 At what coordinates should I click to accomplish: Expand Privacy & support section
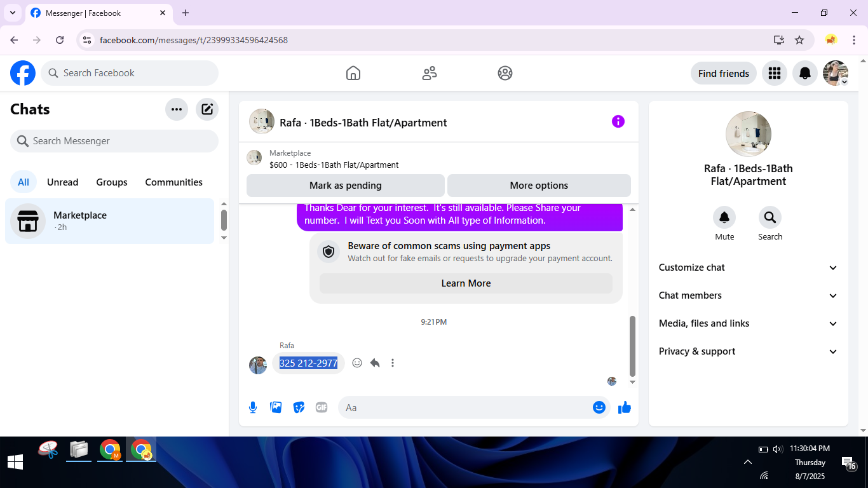(x=749, y=351)
